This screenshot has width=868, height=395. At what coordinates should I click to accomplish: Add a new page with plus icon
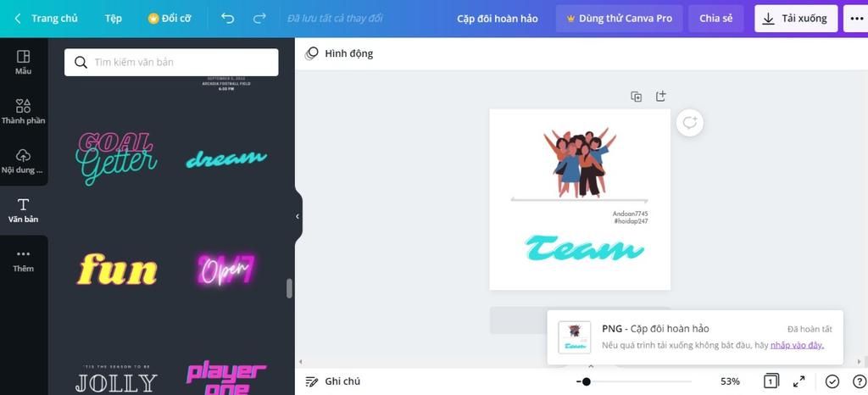pyautogui.click(x=660, y=97)
